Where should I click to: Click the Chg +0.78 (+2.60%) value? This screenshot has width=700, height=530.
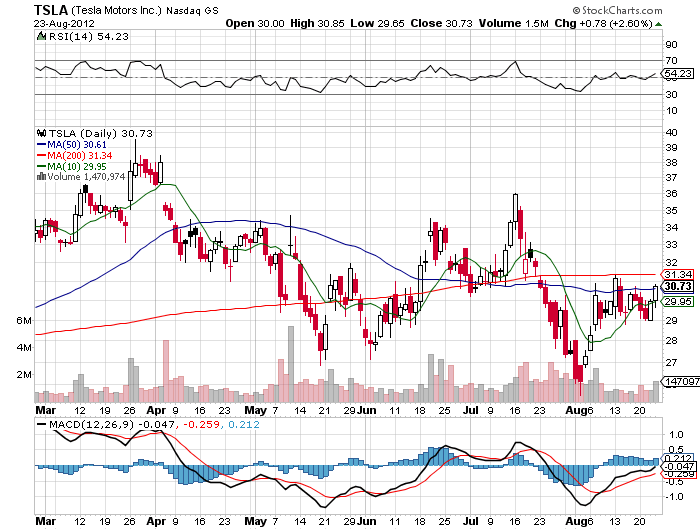[604, 23]
